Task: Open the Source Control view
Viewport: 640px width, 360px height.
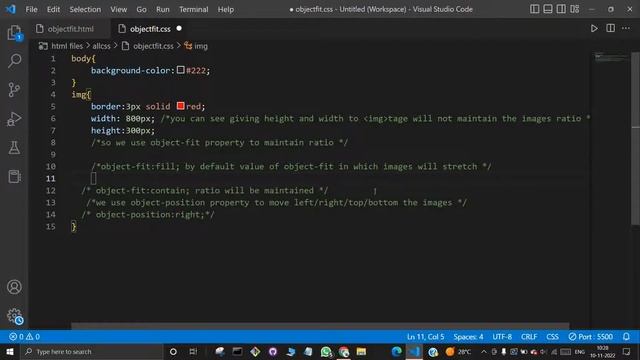Action: pos(14,90)
